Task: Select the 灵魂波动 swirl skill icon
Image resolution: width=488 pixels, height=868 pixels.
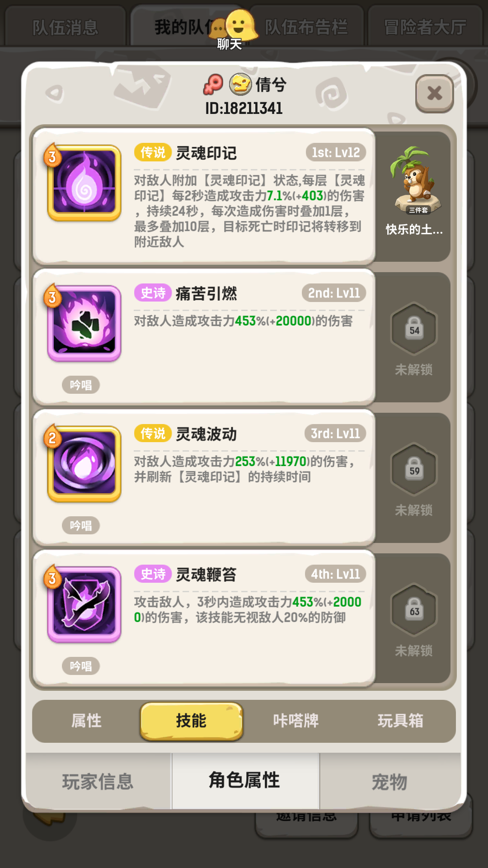Action: pos(84,464)
